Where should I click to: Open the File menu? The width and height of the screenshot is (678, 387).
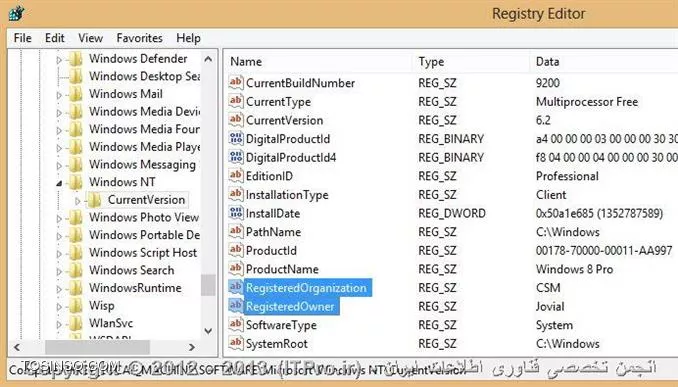coord(22,38)
